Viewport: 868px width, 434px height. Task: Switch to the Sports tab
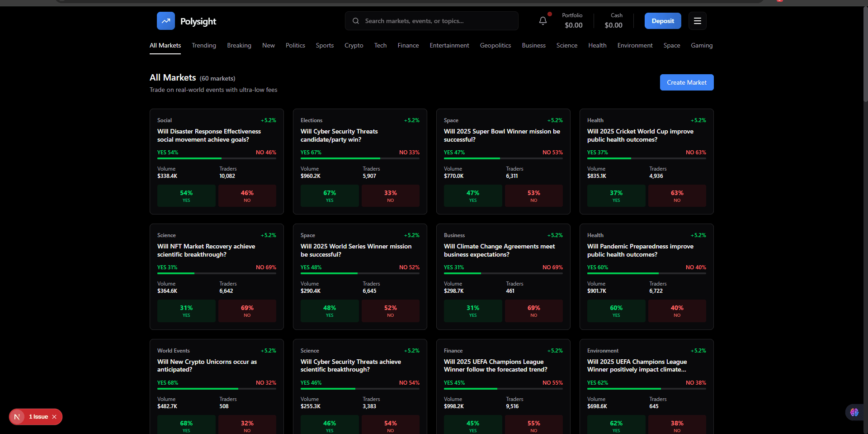tap(325, 45)
